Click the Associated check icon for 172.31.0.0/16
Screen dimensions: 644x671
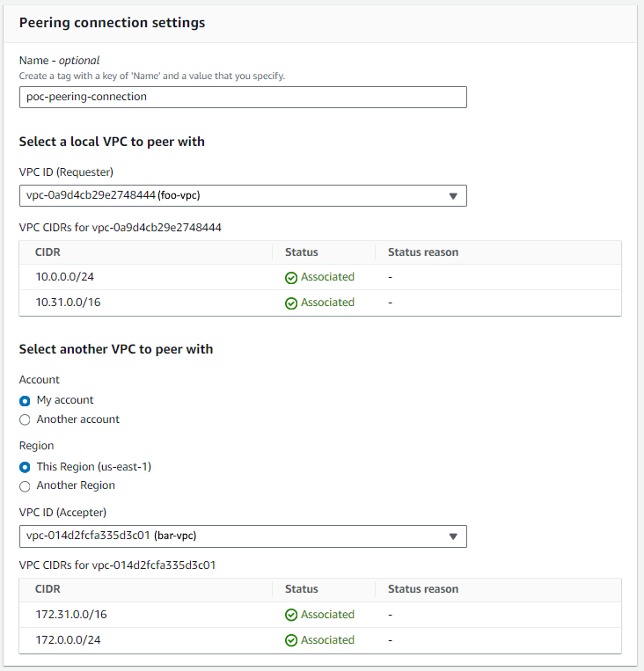(x=291, y=615)
